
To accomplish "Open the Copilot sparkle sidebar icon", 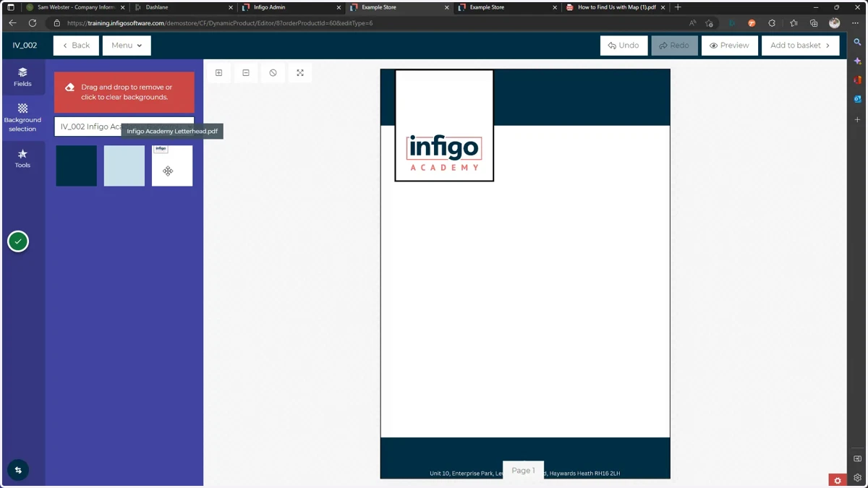I will point(857,61).
